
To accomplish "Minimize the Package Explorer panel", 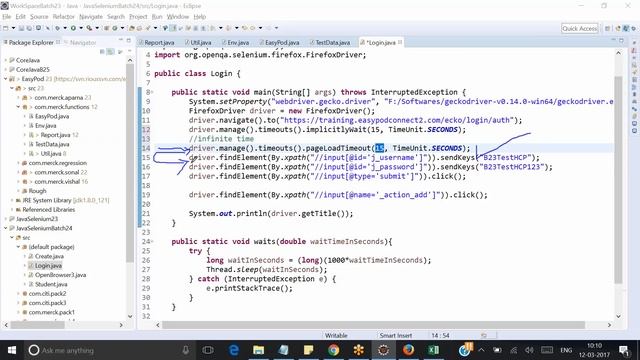I will coord(121,40).
